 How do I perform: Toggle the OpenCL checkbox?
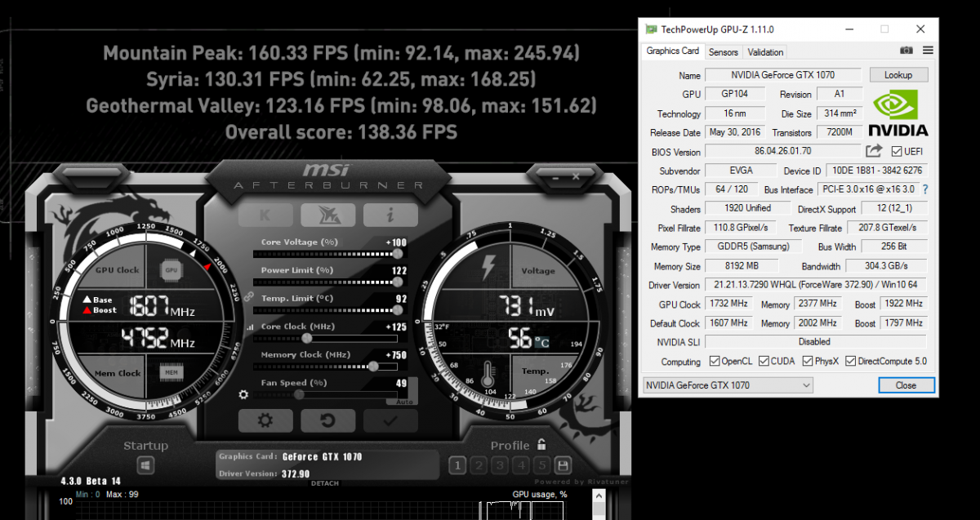coord(715,361)
